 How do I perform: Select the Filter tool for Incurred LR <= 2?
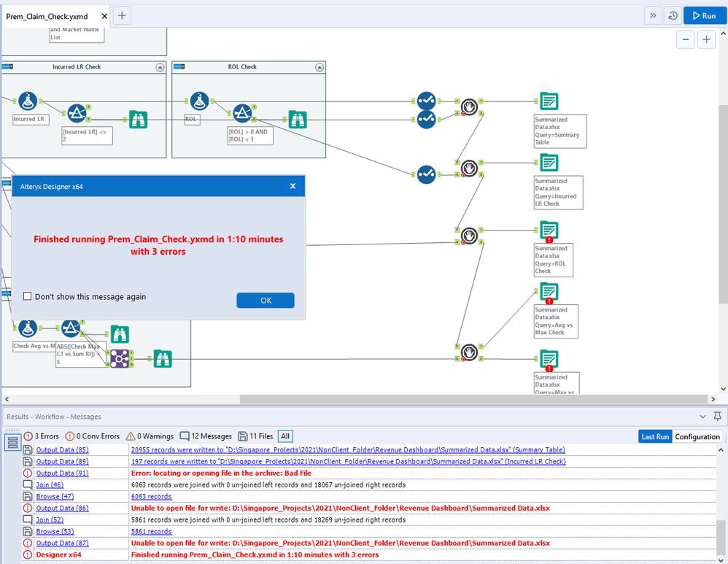[x=77, y=113]
